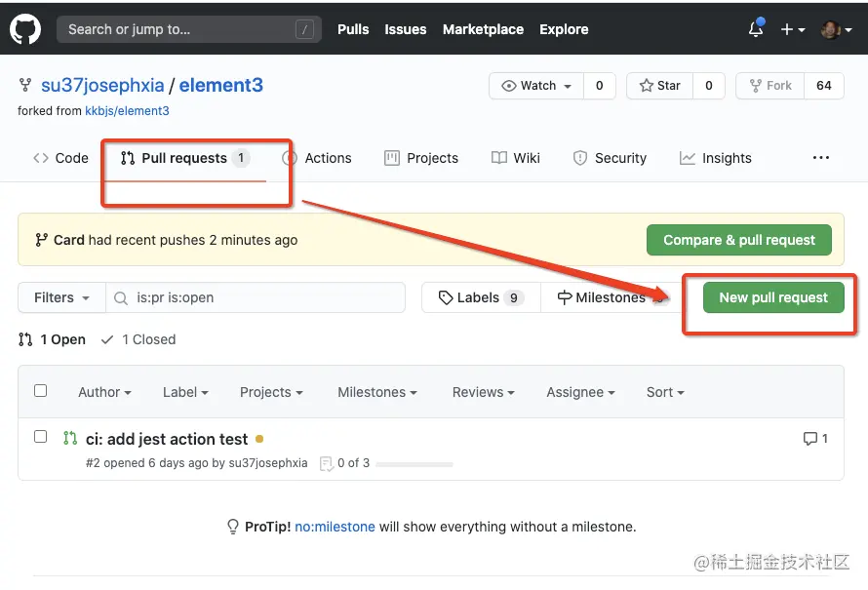Click the open pull request status icon
The height and width of the screenshot is (590, 868).
point(70,439)
